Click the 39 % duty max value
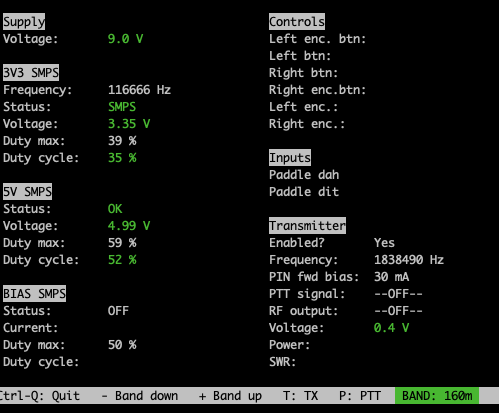 pos(122,141)
